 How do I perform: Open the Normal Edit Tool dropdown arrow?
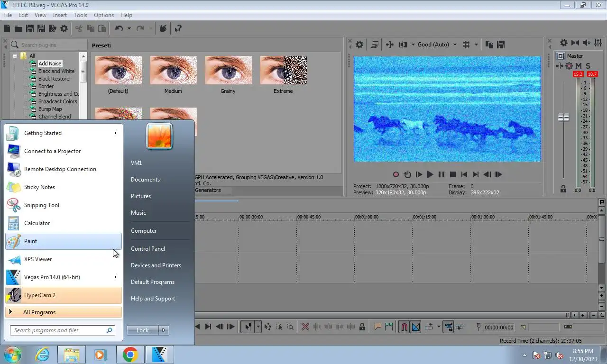pos(258,327)
